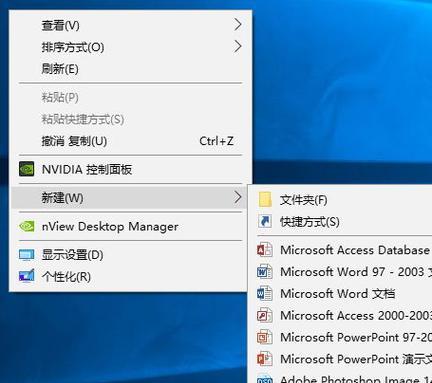The image size is (432, 383).
Task: Create new Microsoft Access 2000-2003 database
Action: click(x=342, y=315)
